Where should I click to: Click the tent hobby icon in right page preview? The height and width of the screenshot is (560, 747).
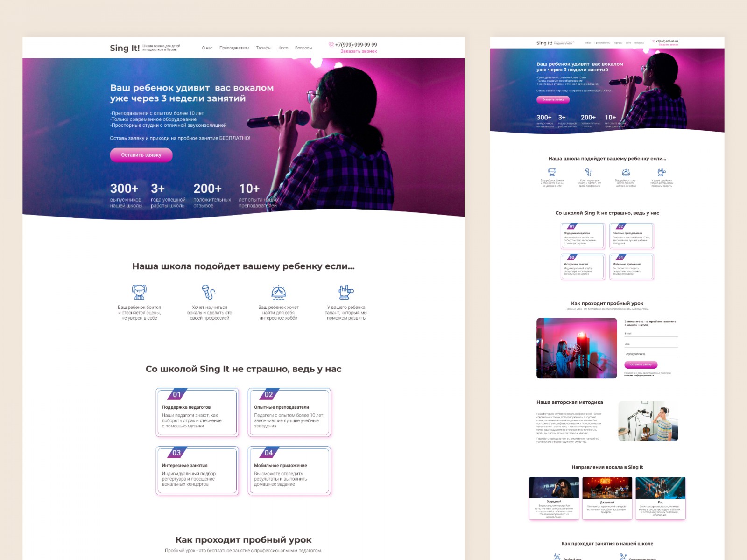(626, 172)
